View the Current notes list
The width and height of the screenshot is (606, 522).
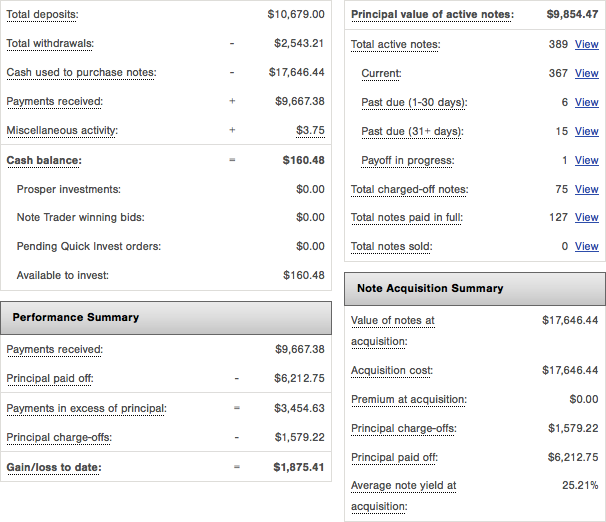click(586, 74)
